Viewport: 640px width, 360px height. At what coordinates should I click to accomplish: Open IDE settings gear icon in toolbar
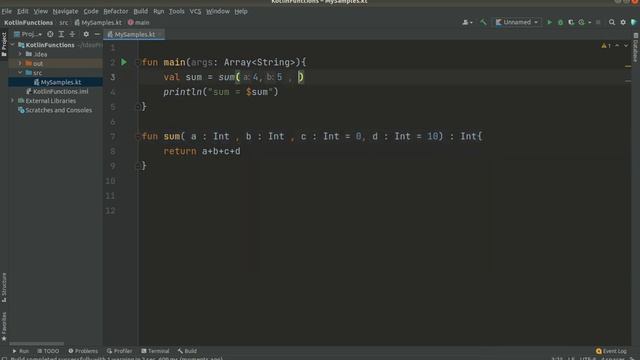(623, 22)
